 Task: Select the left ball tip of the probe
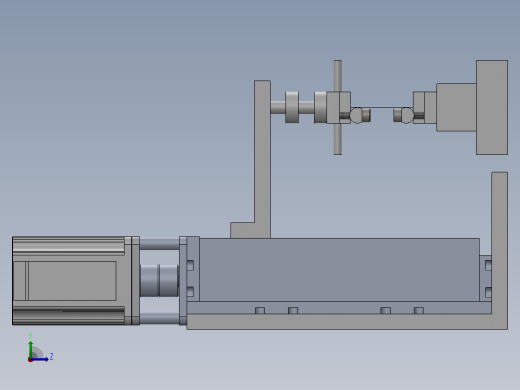tap(356, 115)
